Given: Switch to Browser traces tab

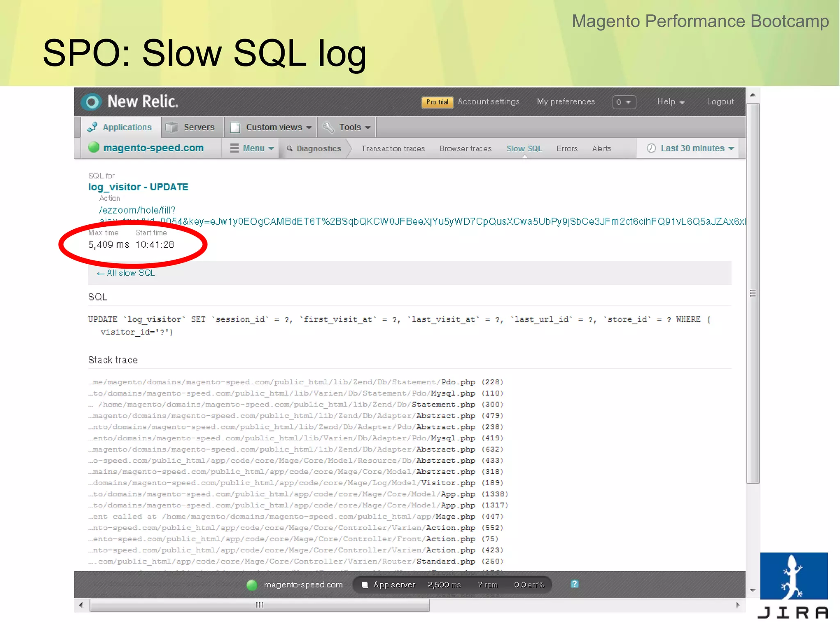Looking at the screenshot, I should (466, 148).
